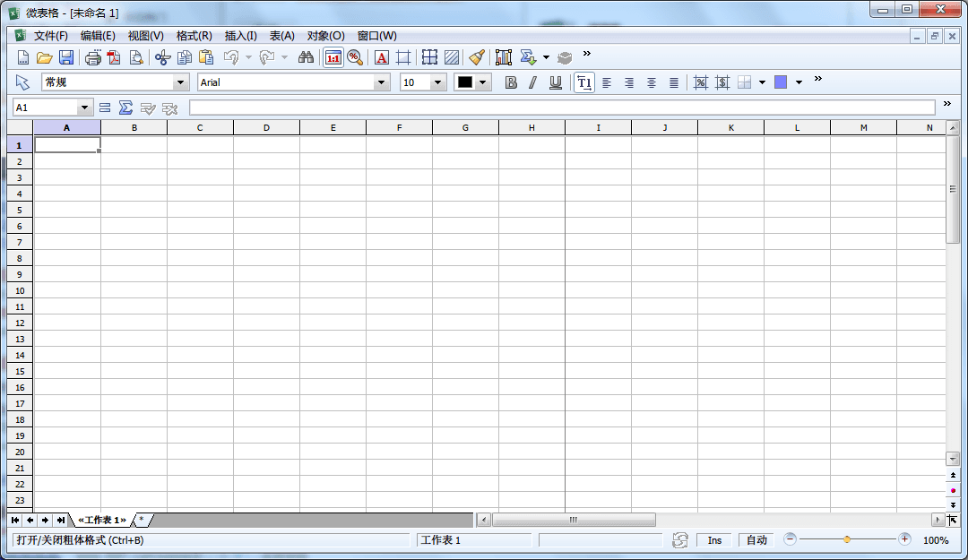Insert a chart with the bar chart icon

[x=504, y=58]
